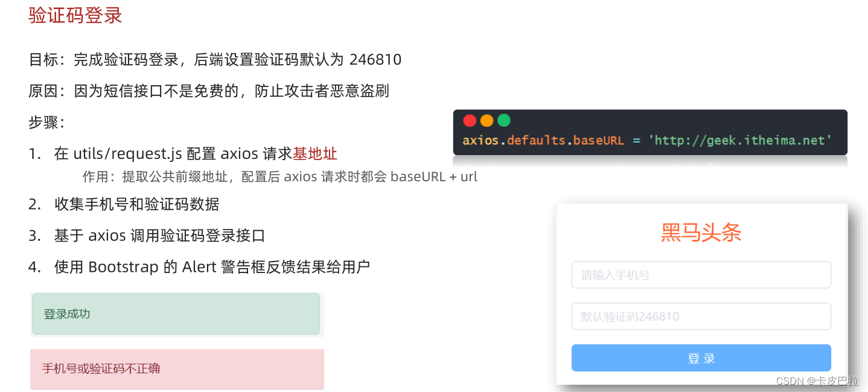The width and height of the screenshot is (868, 392).
Task: Click the 原因 line about SMS interface
Action: pos(209,91)
